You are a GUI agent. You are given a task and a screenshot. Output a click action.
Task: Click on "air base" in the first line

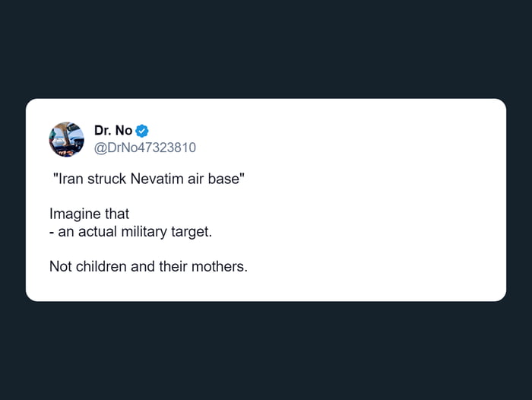(x=214, y=179)
